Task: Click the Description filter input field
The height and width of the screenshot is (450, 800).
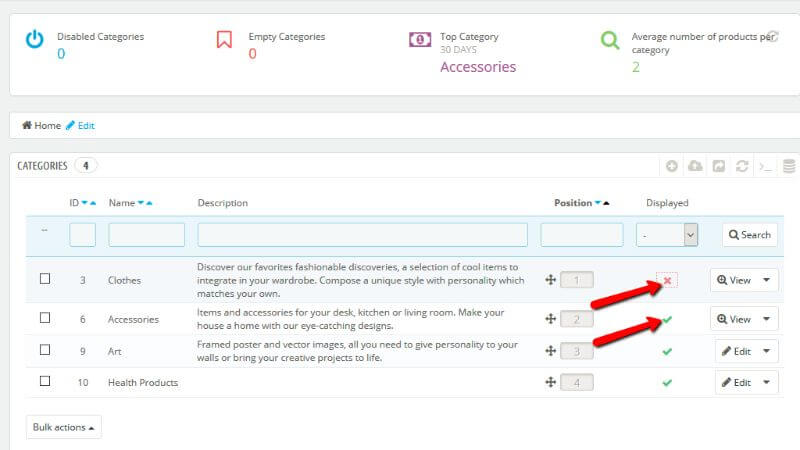Action: click(362, 235)
